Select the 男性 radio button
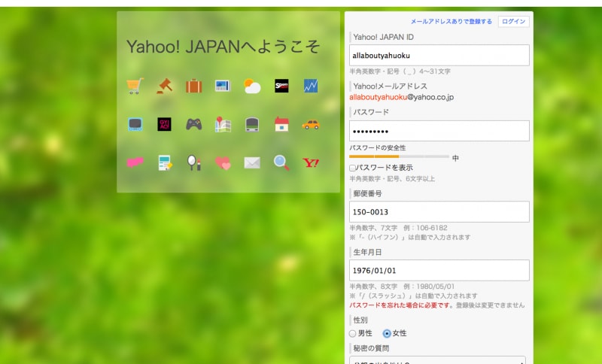Screen dimensions: 602x364 [352, 334]
